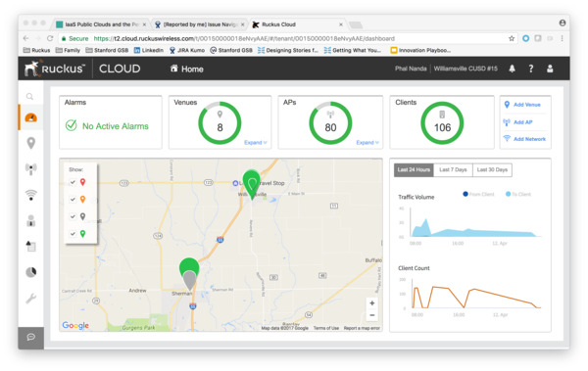Zoom in map with plus button
This screenshot has width=588, height=371.
coord(372,302)
